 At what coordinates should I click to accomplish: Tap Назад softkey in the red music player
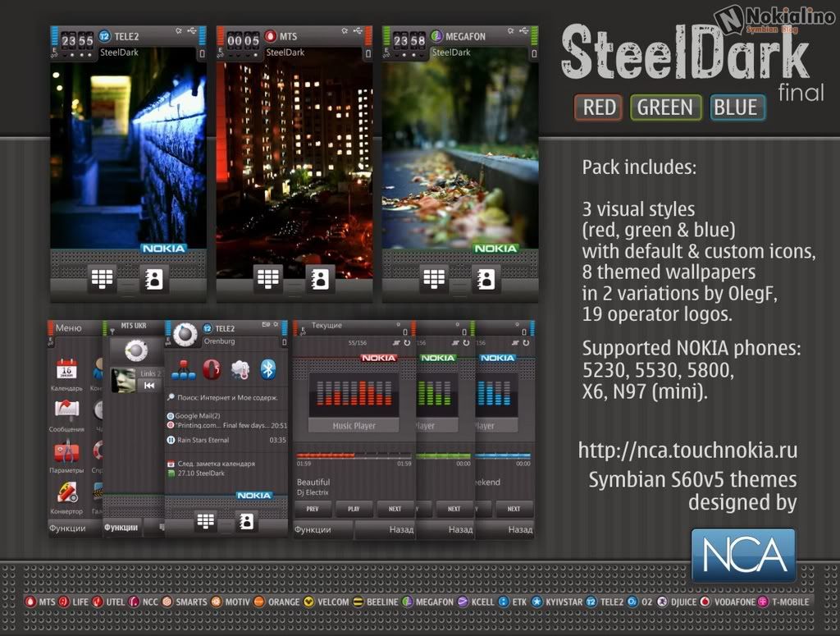401,529
